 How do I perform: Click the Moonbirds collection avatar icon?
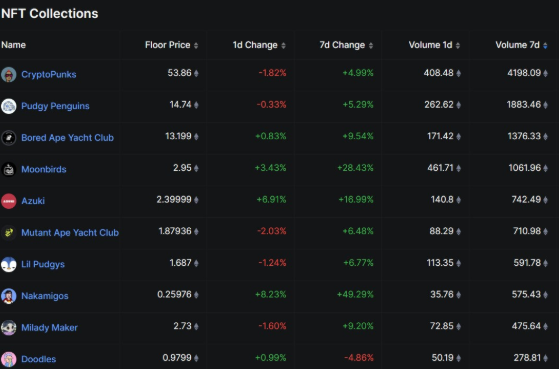tap(9, 169)
